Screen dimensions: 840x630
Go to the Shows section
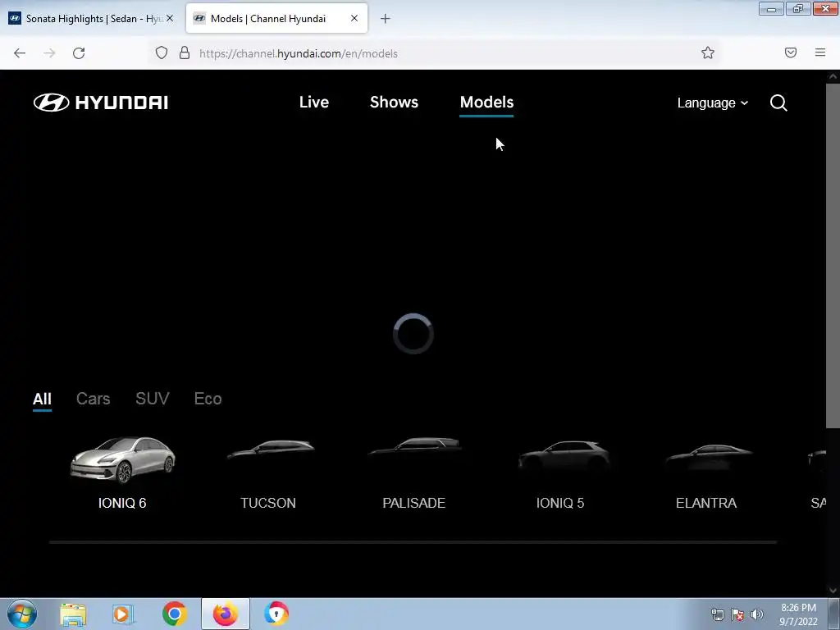coord(394,103)
